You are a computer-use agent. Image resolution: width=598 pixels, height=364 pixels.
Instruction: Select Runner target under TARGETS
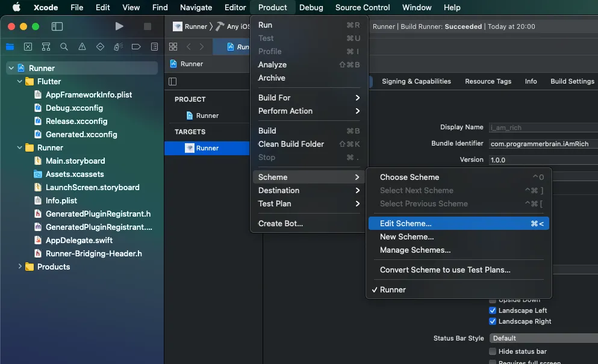[207, 148]
